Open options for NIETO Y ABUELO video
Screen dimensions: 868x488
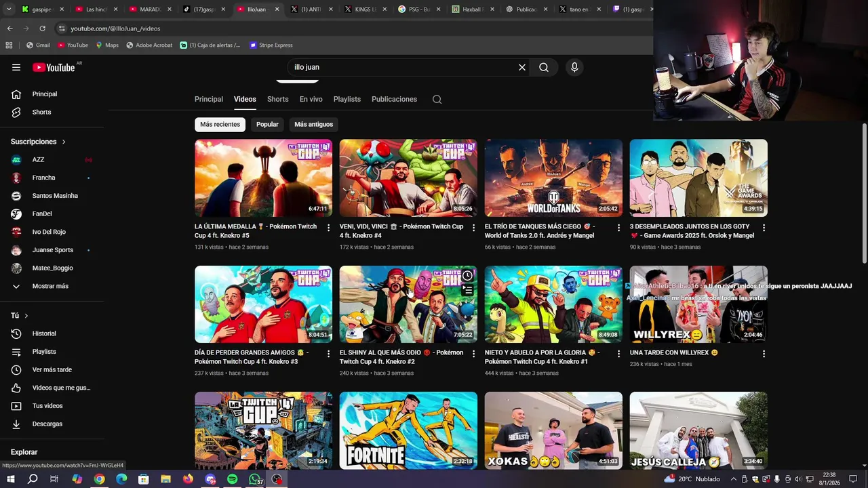click(x=618, y=354)
